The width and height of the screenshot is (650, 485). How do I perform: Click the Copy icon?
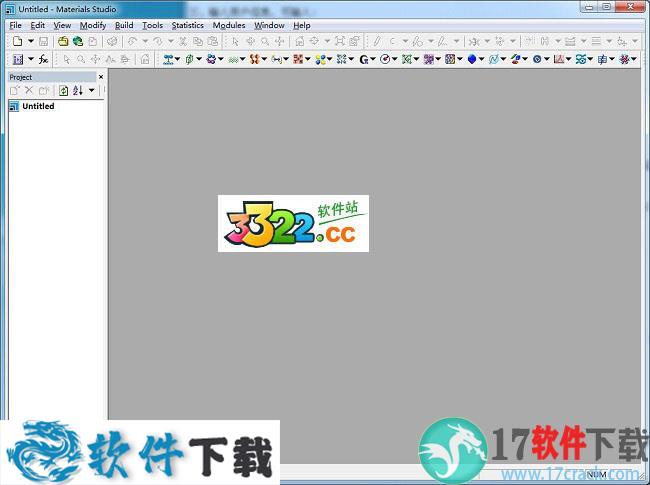click(198, 41)
